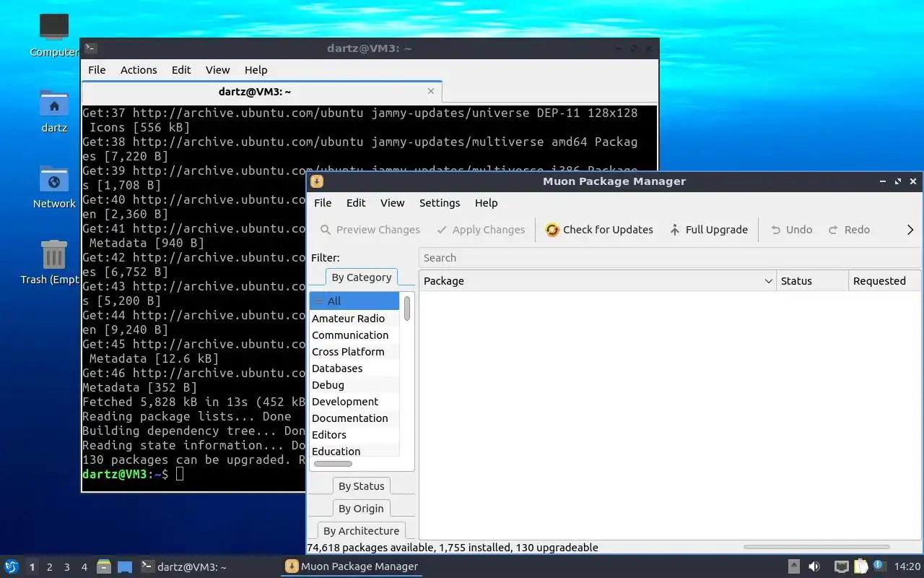Select the Cross Platform category
The height and width of the screenshot is (578, 924).
354,352
